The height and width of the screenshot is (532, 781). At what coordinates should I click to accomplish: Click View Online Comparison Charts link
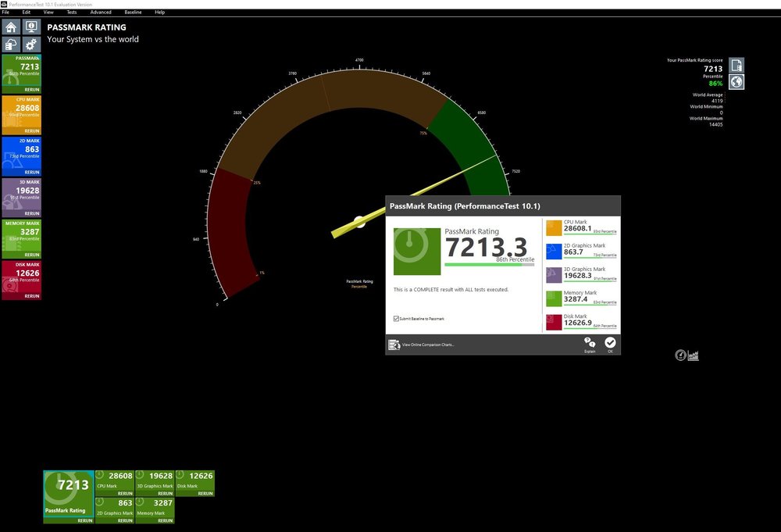coord(426,345)
